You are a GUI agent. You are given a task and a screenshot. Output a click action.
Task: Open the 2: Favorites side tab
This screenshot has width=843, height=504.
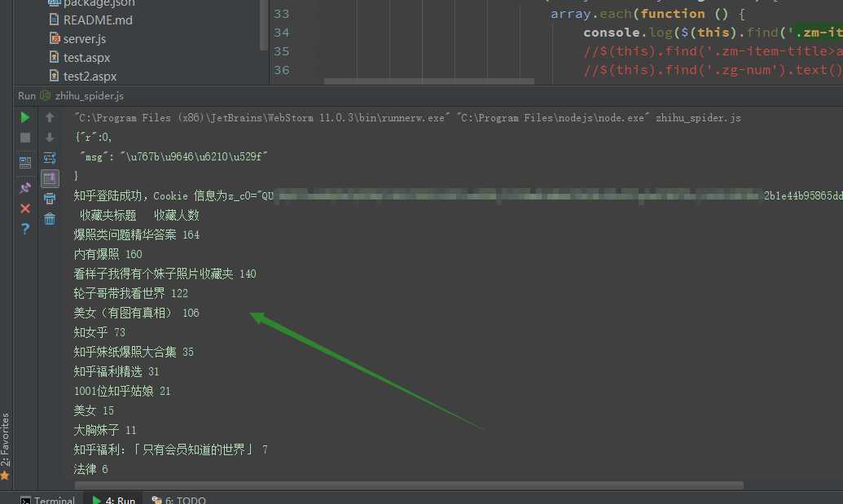(5, 446)
